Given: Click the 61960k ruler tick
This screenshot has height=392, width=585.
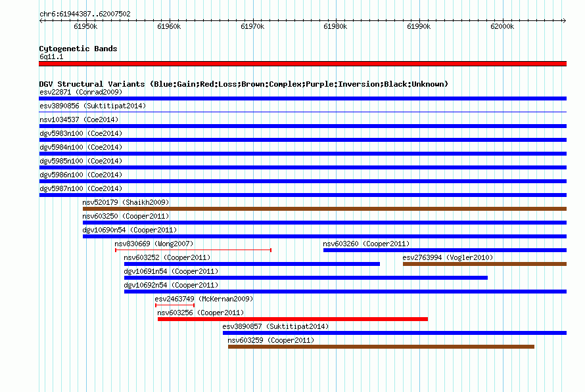Looking at the screenshot, I should coord(169,26).
